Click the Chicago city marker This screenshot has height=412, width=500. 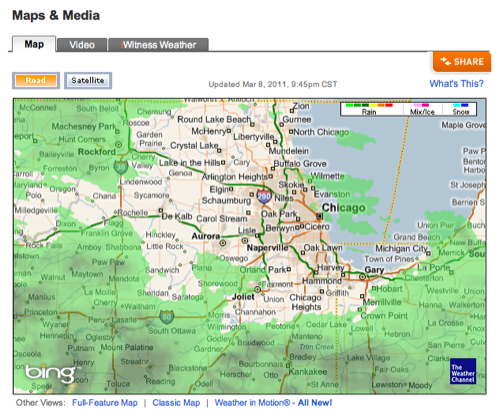tap(320, 216)
